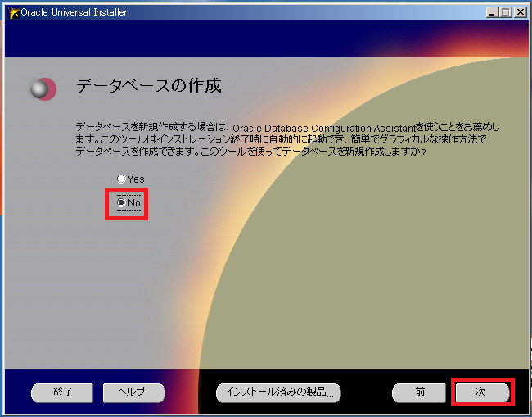Image resolution: width=532 pixels, height=417 pixels.
Task: Minimize the Oracle Universal Installer window
Action: click(492, 12)
